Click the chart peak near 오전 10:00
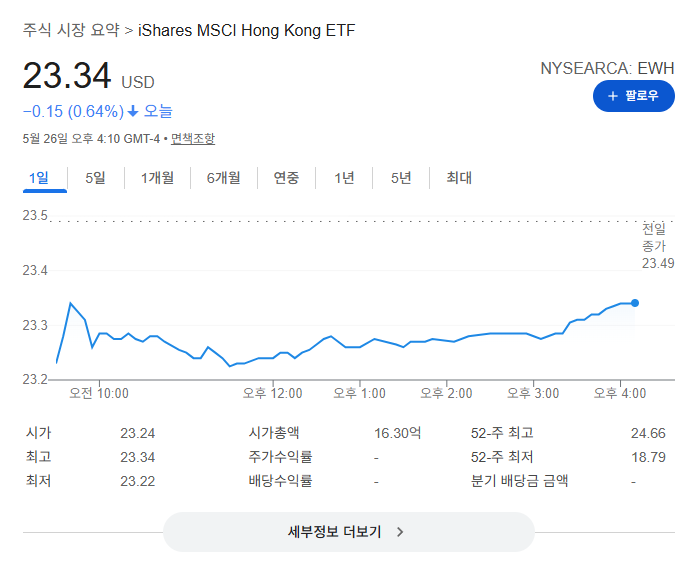The image size is (692, 572). 71,303
